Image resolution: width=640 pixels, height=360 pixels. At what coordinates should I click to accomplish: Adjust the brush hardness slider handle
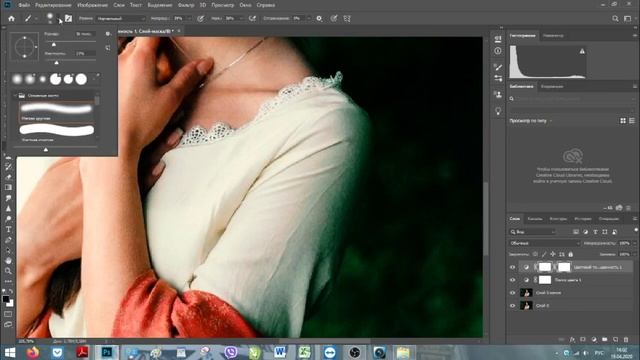point(56,62)
